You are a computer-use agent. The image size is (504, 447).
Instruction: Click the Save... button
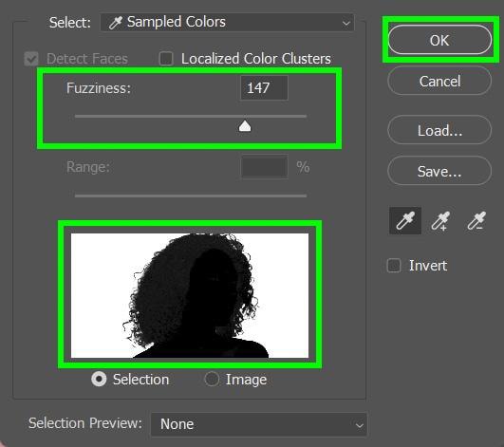[x=439, y=171]
